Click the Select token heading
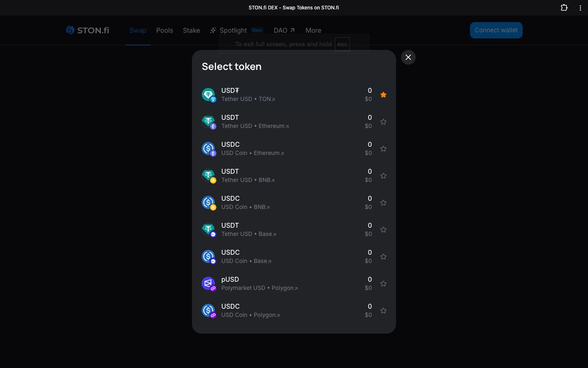The width and height of the screenshot is (588, 368). point(232,66)
